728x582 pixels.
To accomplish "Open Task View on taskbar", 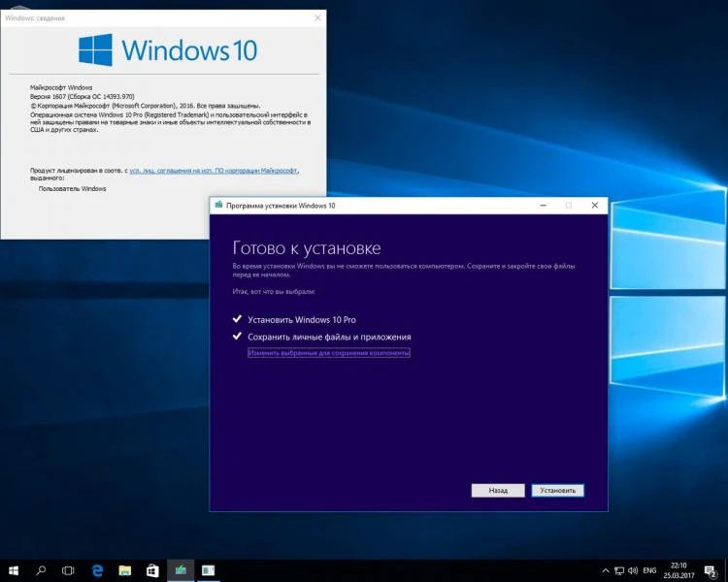I will click(68, 570).
